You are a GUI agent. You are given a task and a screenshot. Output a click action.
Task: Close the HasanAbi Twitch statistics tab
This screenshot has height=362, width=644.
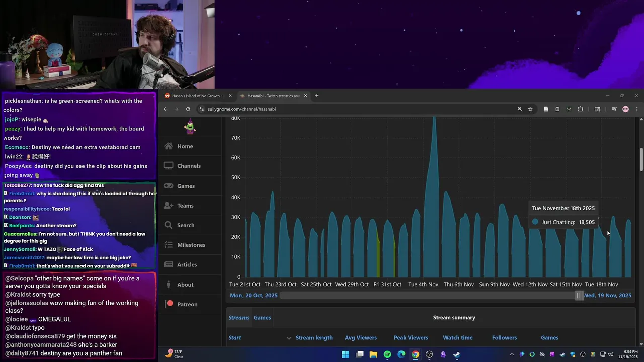point(305,96)
